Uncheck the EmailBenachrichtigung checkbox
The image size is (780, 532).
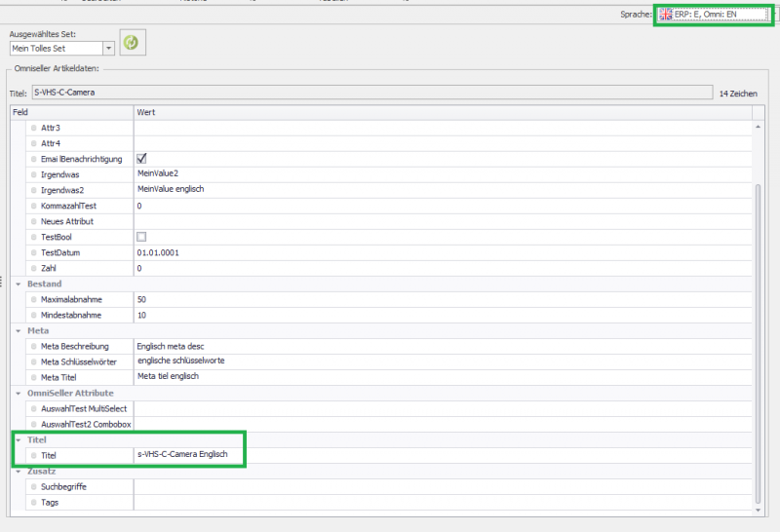pos(141,158)
